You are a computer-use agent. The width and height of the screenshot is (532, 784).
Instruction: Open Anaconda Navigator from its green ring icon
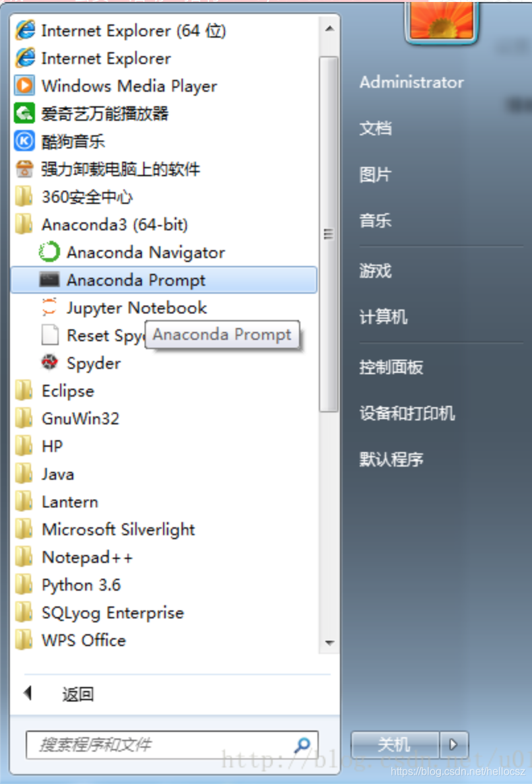coord(49,252)
